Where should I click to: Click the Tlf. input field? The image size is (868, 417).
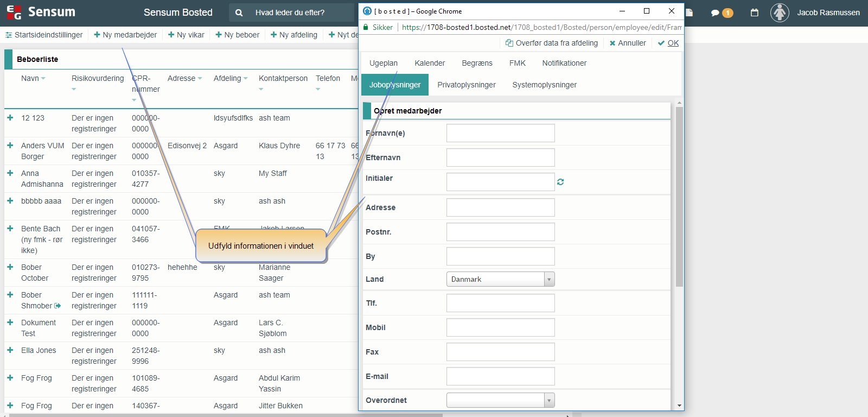tap(500, 303)
